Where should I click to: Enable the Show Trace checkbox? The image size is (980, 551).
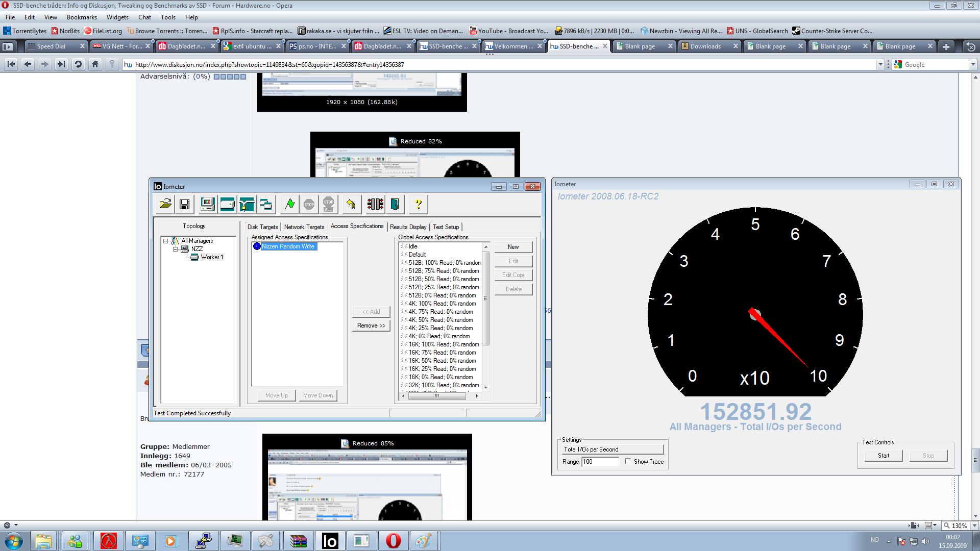[x=628, y=462]
